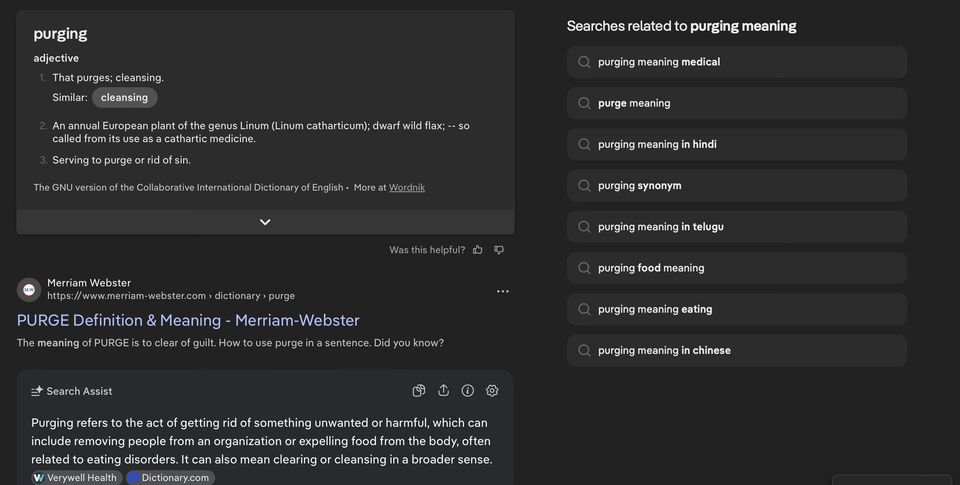Image resolution: width=960 pixels, height=485 pixels.
Task: Open the Merriam Webster result options menu
Action: (503, 291)
